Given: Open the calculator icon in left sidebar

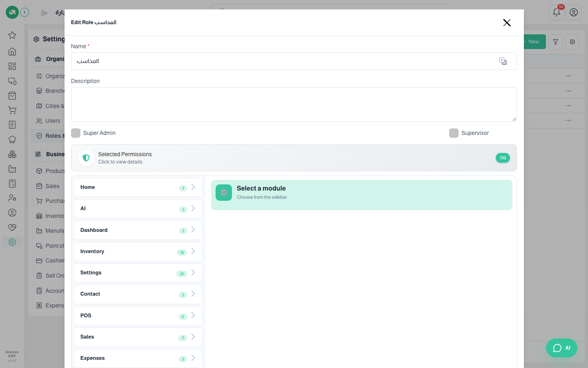Looking at the screenshot, I should coord(12,184).
